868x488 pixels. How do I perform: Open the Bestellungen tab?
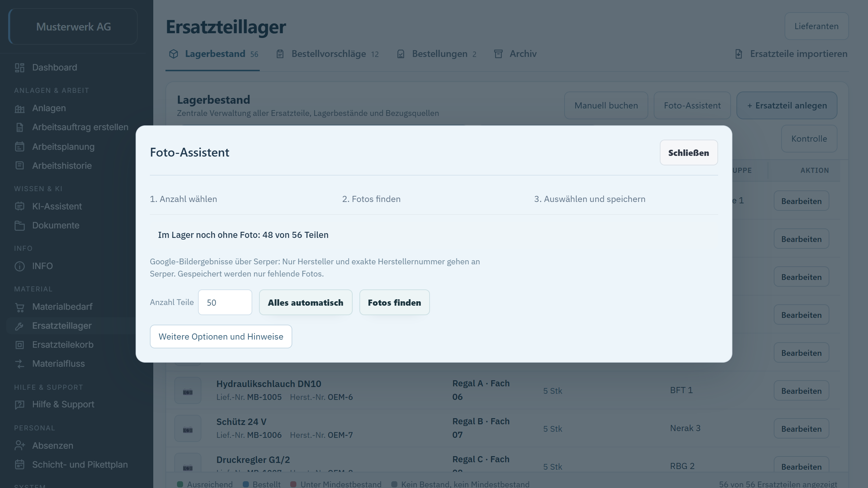[436, 54]
